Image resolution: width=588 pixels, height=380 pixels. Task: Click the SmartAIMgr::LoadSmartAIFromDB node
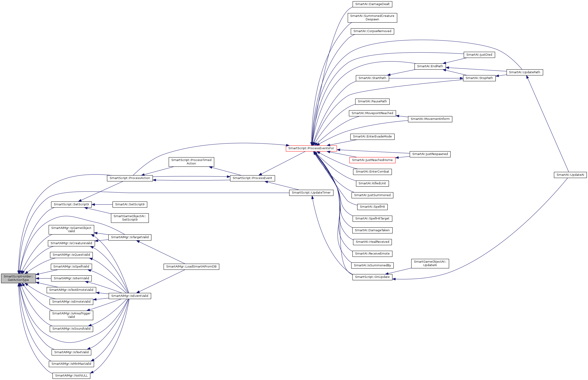191,267
